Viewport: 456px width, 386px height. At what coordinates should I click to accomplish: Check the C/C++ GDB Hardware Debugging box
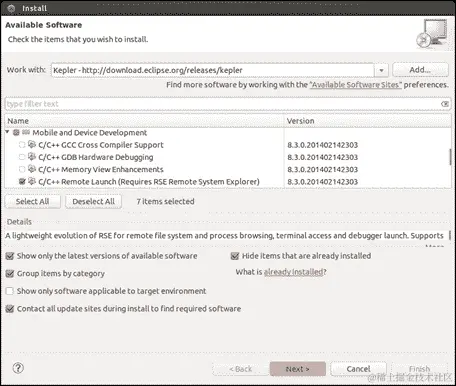[22, 157]
